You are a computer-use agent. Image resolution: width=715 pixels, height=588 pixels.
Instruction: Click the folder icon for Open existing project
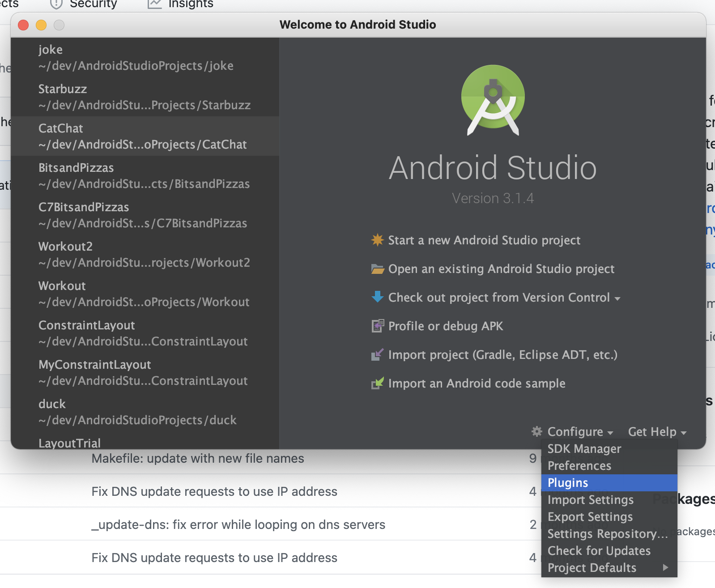tap(378, 269)
